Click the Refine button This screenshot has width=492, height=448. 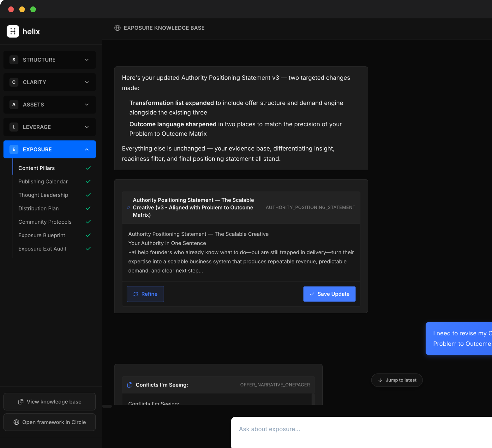point(145,294)
